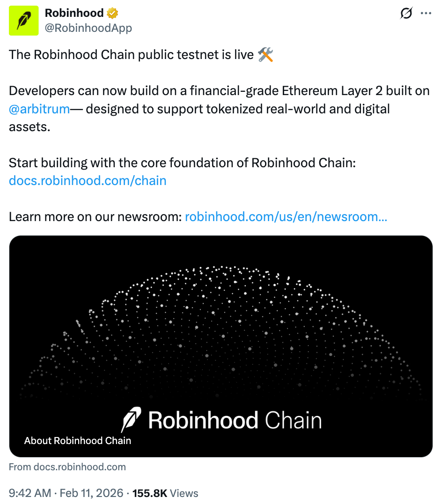Expand the three-dot more options menu
Viewport: 441px width, 504px height.
pyautogui.click(x=426, y=14)
